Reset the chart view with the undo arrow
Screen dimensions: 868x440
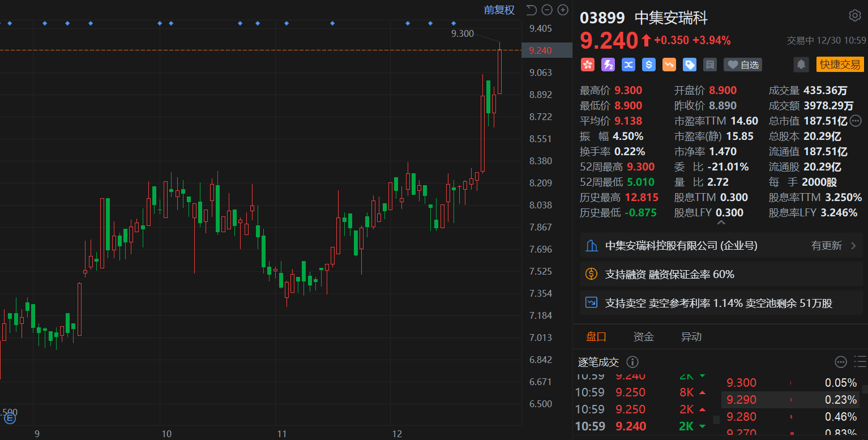click(x=531, y=10)
